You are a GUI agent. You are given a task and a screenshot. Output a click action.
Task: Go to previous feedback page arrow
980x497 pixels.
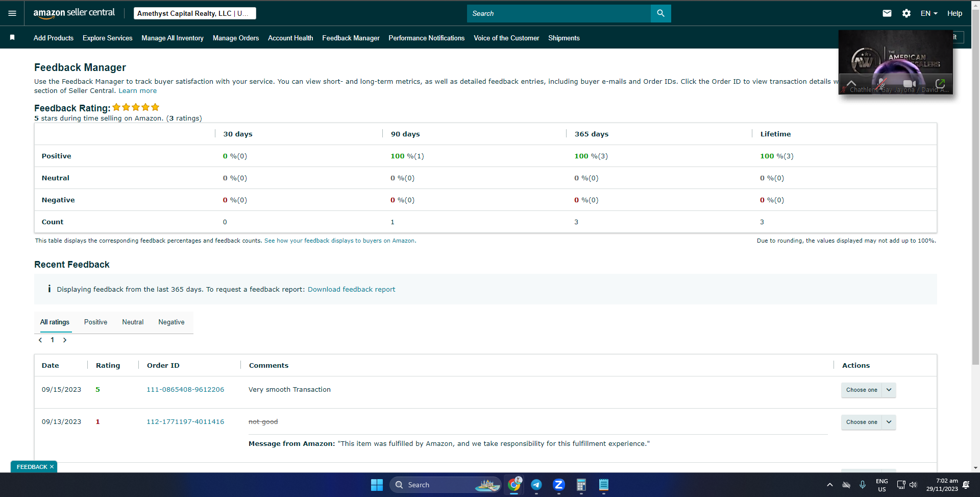click(x=40, y=340)
